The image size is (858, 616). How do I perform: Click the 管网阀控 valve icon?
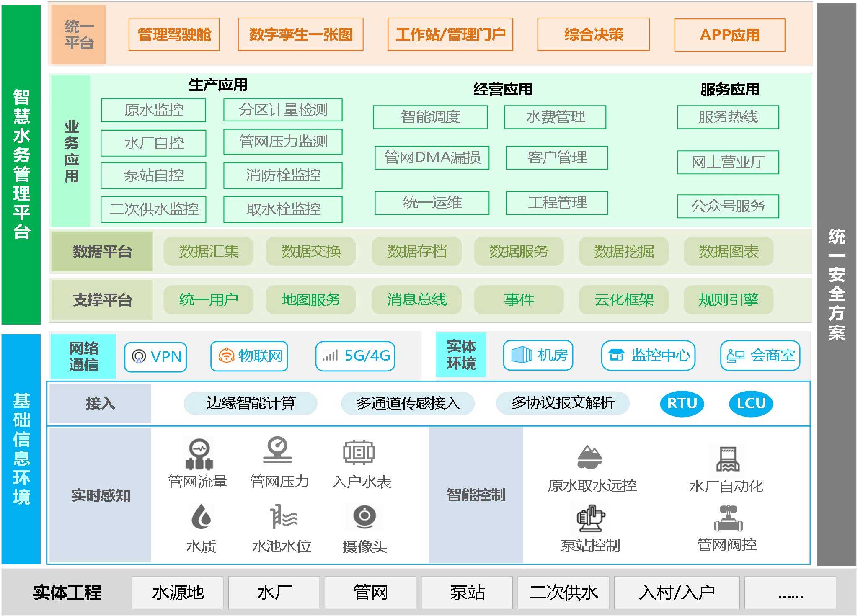(x=728, y=518)
